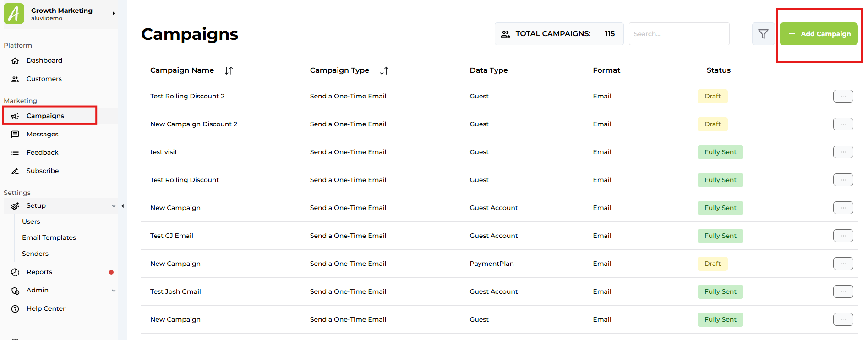Focus the campaign Search field
Image resolution: width=868 pixels, height=340 pixels.
click(679, 34)
